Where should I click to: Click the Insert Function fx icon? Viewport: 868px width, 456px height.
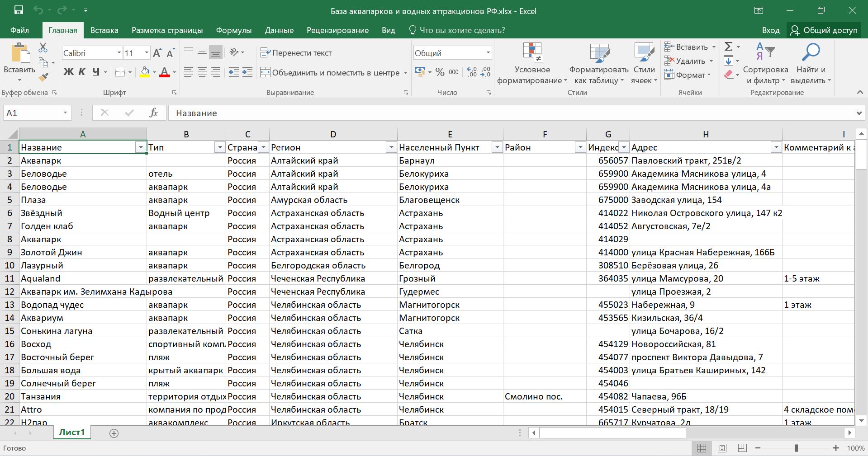[x=153, y=113]
